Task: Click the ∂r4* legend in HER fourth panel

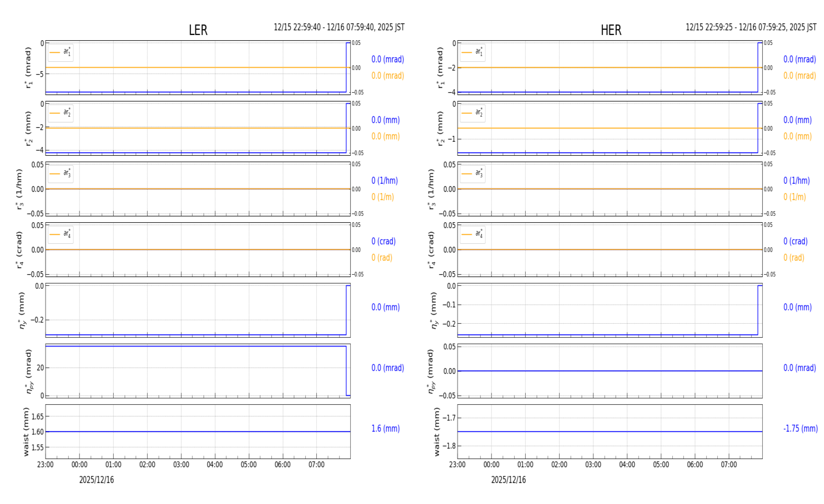Action: tap(472, 235)
